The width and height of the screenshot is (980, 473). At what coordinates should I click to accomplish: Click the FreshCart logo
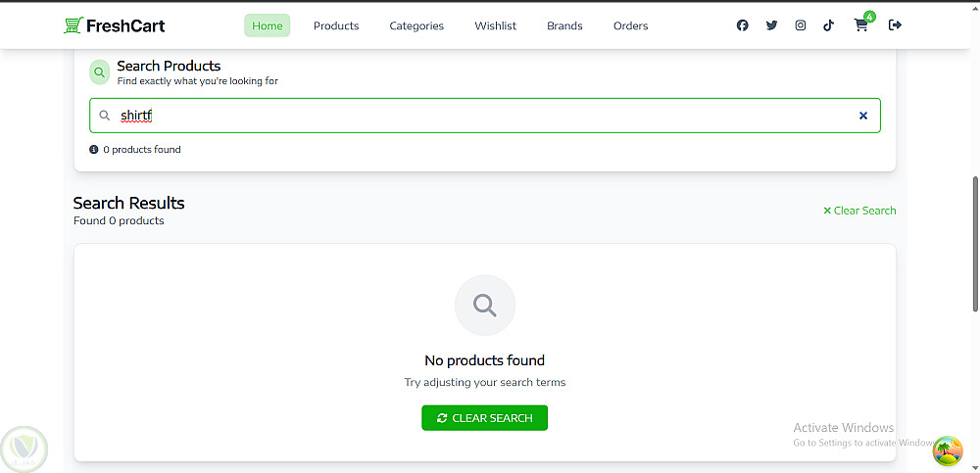(x=115, y=25)
